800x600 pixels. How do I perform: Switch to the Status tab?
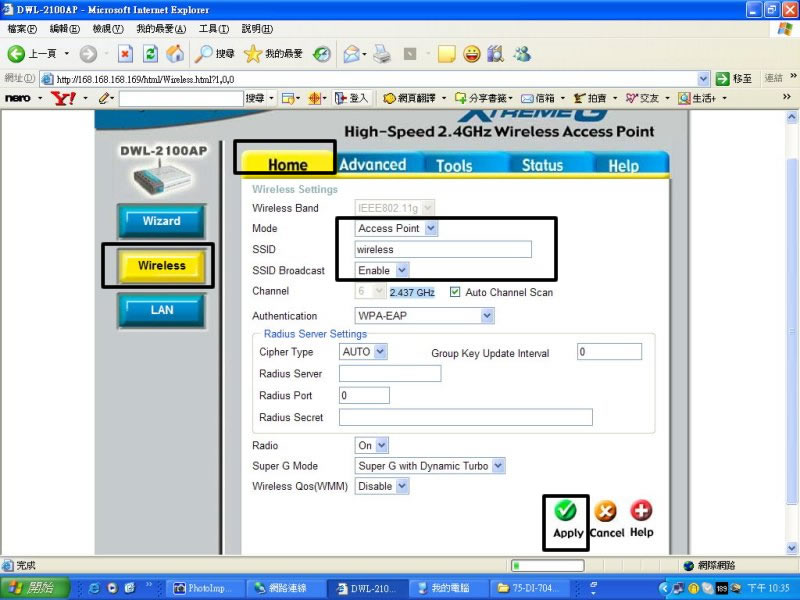coord(542,165)
